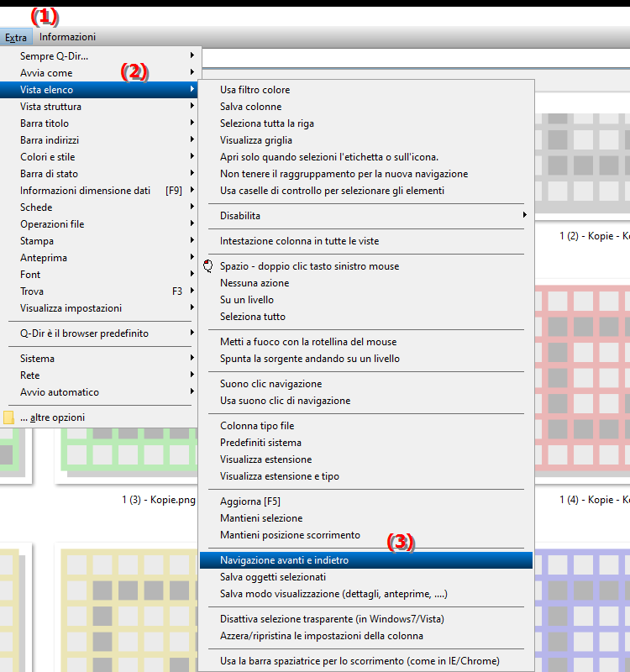Expand Vista struttura submenu
Viewport: 630px width, 672px height.
98,107
